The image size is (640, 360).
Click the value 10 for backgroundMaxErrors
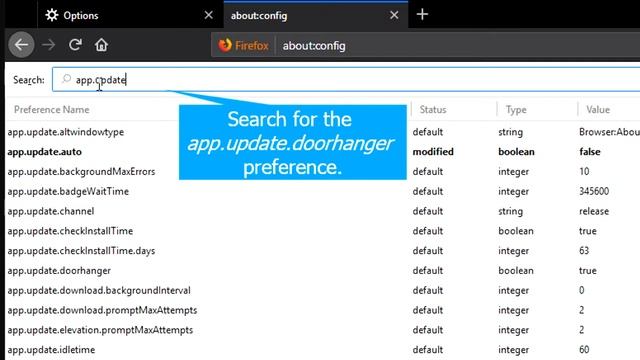(584, 171)
